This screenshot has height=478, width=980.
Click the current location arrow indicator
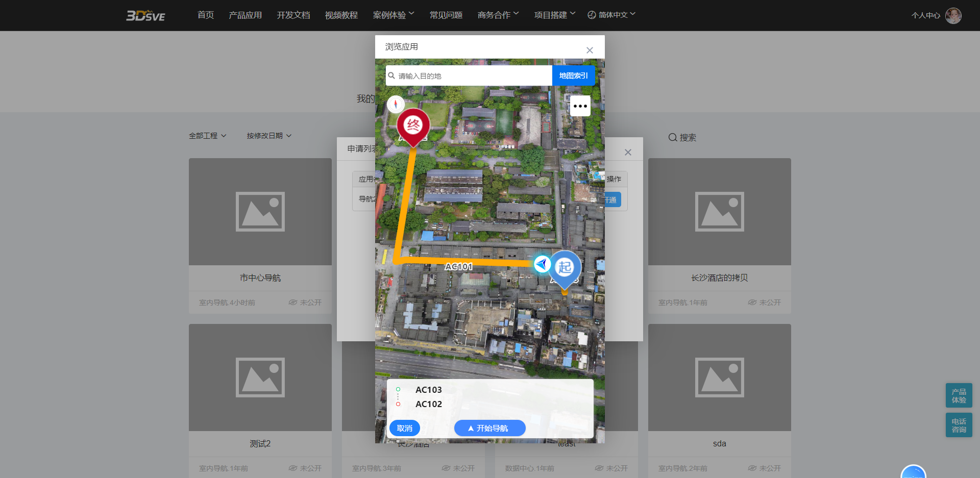pyautogui.click(x=542, y=264)
